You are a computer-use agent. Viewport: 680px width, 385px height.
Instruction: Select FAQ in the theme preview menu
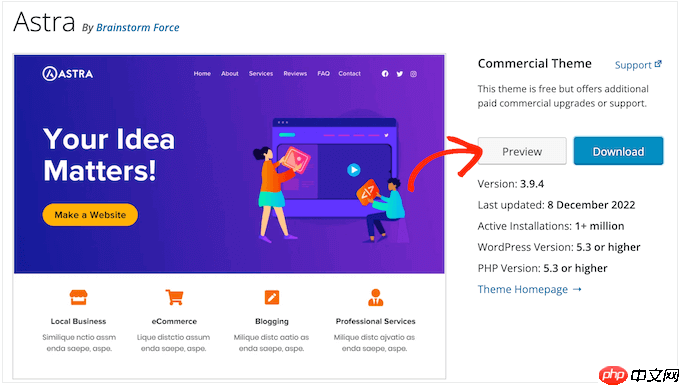point(324,74)
